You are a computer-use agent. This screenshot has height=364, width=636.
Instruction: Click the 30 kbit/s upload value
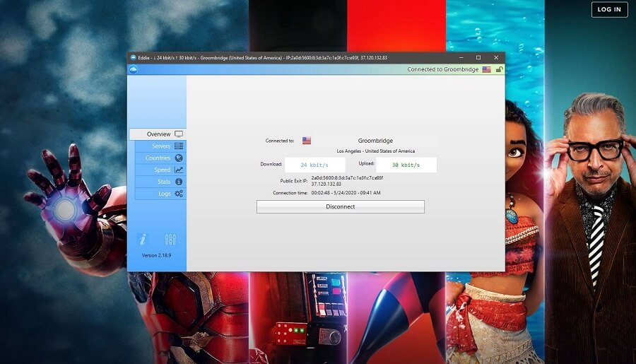pyautogui.click(x=406, y=165)
